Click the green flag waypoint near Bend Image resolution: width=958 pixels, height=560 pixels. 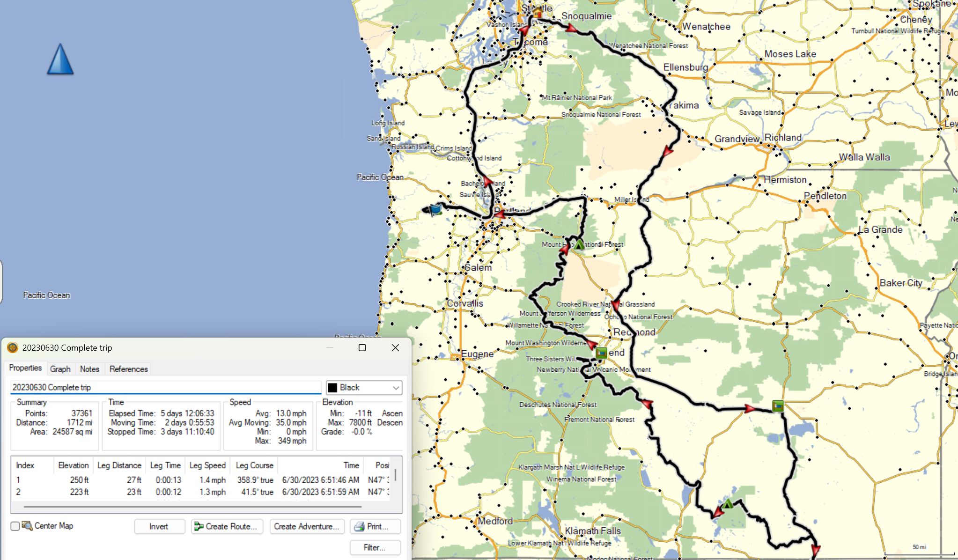click(x=601, y=353)
